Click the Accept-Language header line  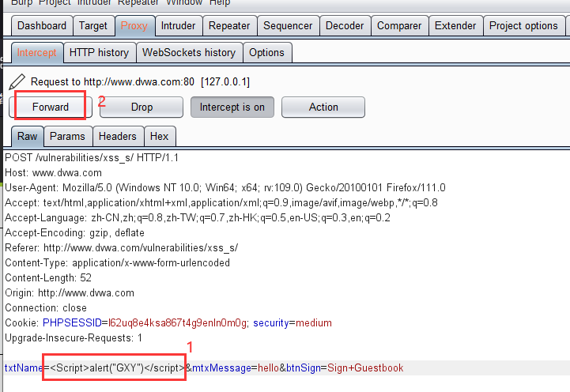click(198, 217)
